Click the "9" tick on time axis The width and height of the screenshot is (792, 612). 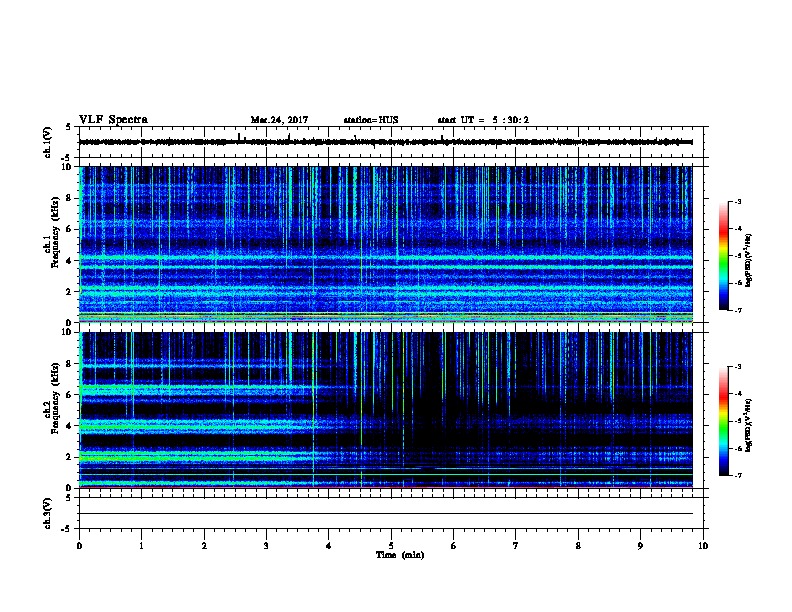pyautogui.click(x=640, y=546)
